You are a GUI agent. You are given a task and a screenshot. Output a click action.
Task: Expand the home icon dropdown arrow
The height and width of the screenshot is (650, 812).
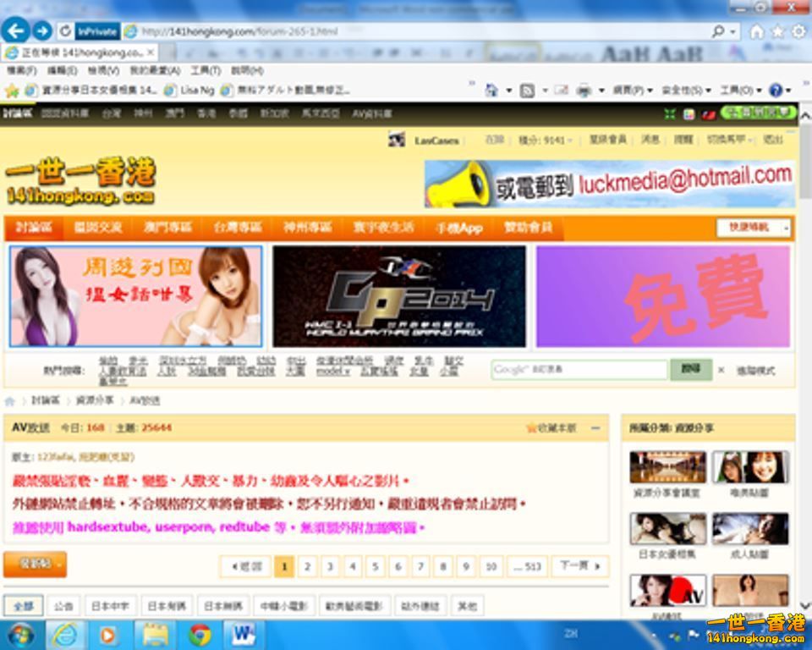[x=508, y=91]
